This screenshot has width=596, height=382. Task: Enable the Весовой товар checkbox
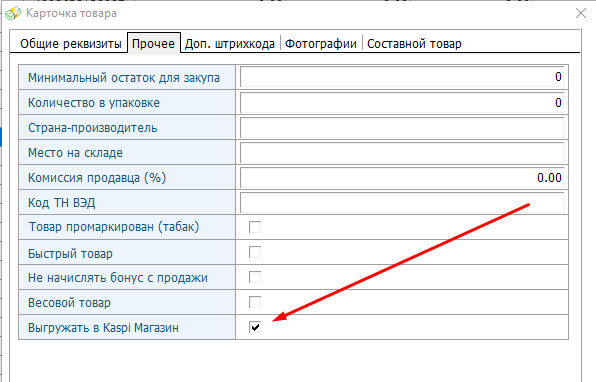point(255,302)
